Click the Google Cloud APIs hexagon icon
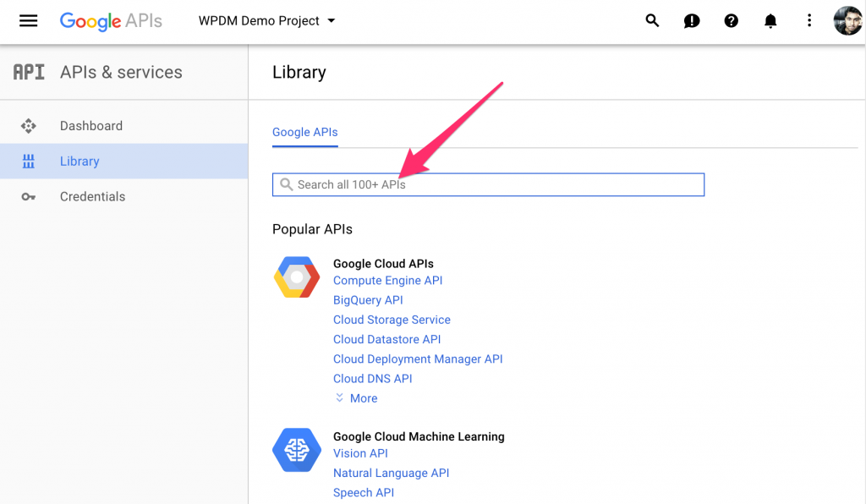The height and width of the screenshot is (504, 866). (296, 277)
